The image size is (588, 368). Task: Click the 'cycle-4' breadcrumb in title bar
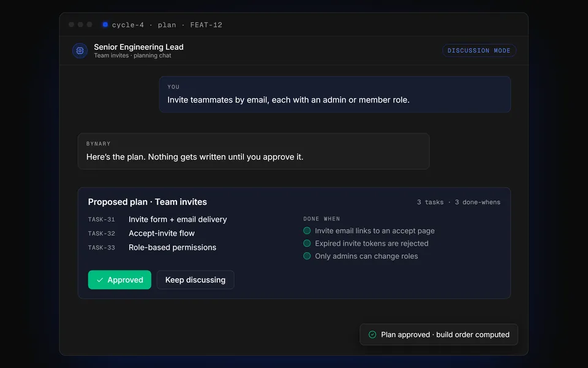[x=128, y=25]
